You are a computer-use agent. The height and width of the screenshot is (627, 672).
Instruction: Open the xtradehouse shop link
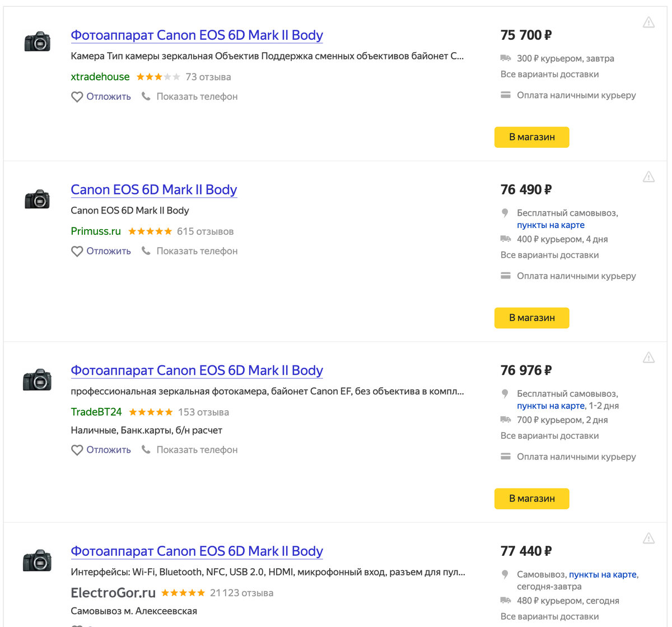pos(100,77)
